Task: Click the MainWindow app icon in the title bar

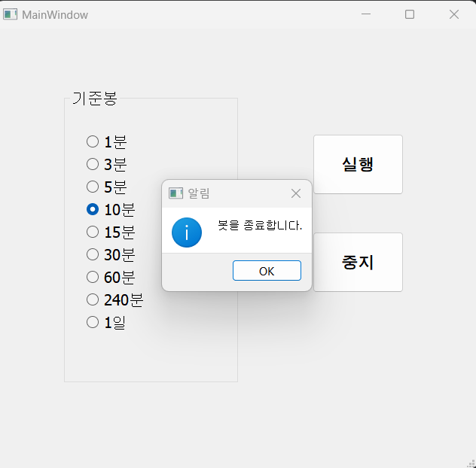Action: coord(10,14)
